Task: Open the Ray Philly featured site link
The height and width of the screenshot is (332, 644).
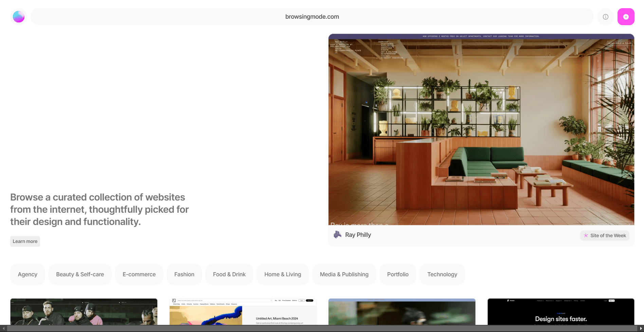Action: click(x=358, y=234)
